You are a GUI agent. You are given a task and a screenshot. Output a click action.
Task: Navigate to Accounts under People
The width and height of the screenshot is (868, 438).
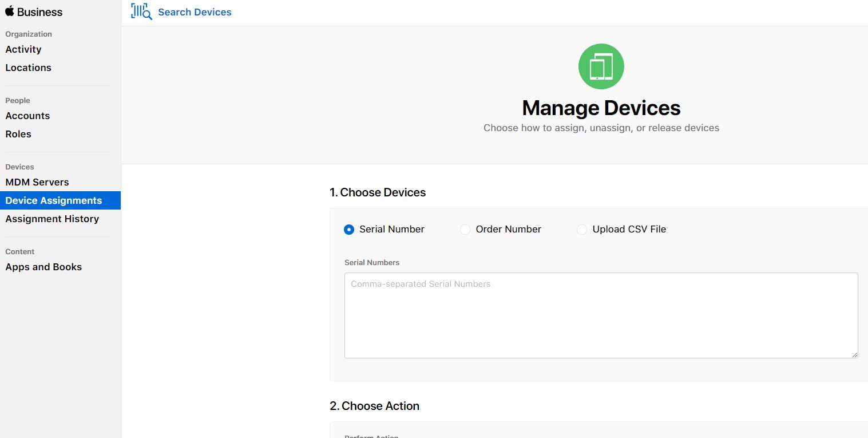27,116
